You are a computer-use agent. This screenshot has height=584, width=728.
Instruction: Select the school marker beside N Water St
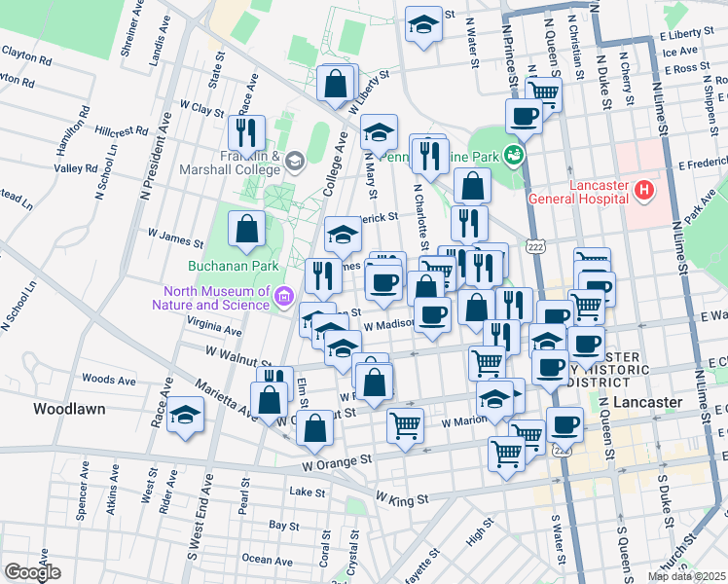423,27
